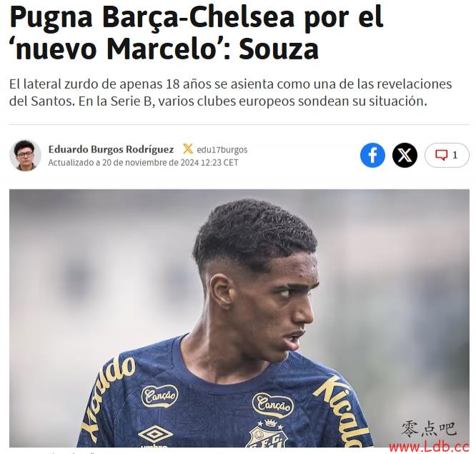Click the Santos club crest on the jersey
Image resolution: width=476 pixels, height=454 pixels.
[269, 433]
